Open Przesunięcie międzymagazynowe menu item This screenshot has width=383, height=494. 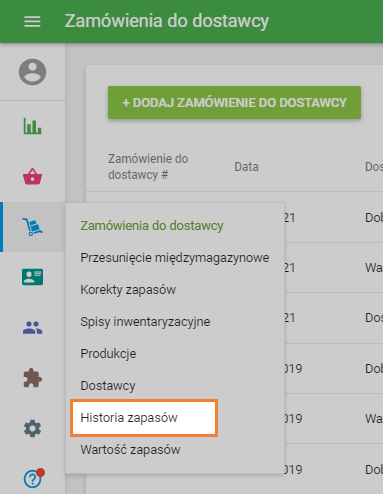175,258
